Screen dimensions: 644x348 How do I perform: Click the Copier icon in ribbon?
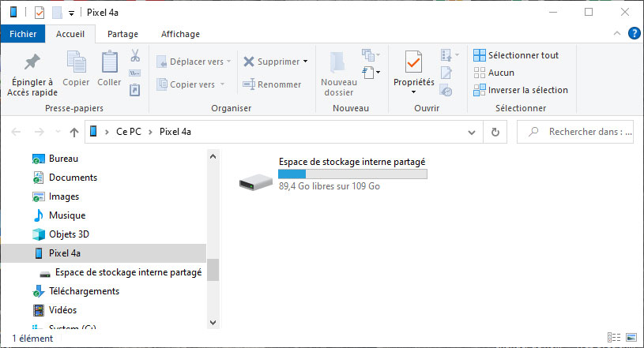76,62
